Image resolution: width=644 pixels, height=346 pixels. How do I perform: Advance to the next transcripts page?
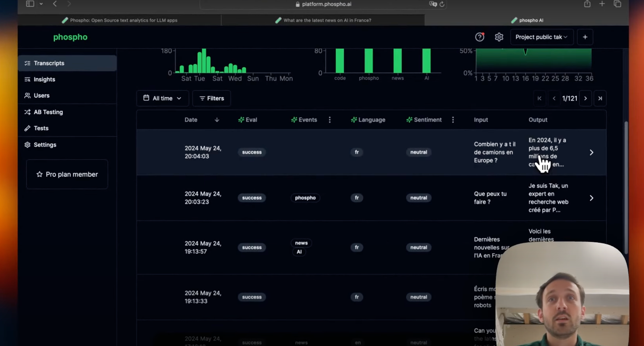coord(586,98)
